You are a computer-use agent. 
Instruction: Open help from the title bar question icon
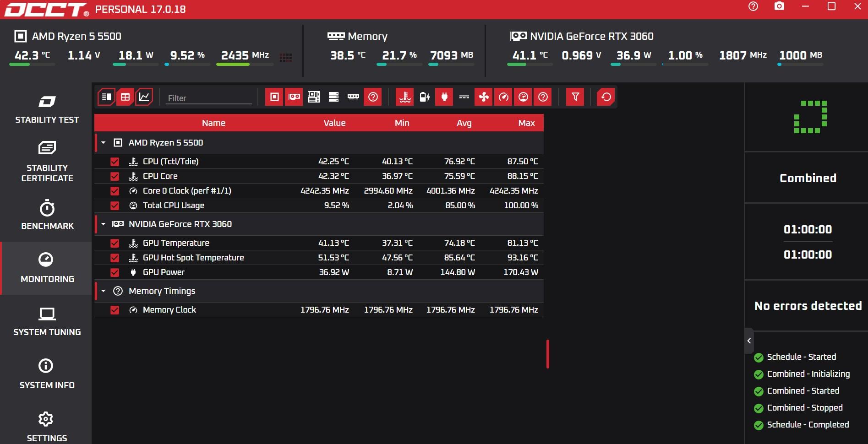tap(753, 6)
